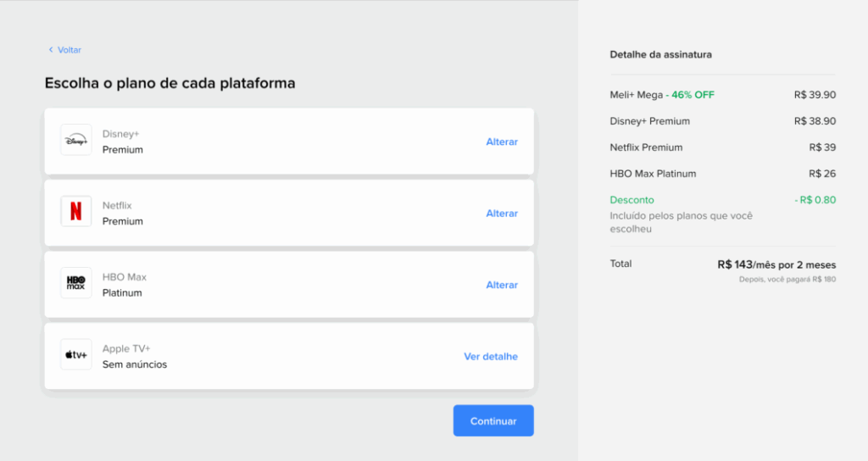Click the Apple TV+ logo icon
This screenshot has width=868, height=461.
(x=75, y=355)
